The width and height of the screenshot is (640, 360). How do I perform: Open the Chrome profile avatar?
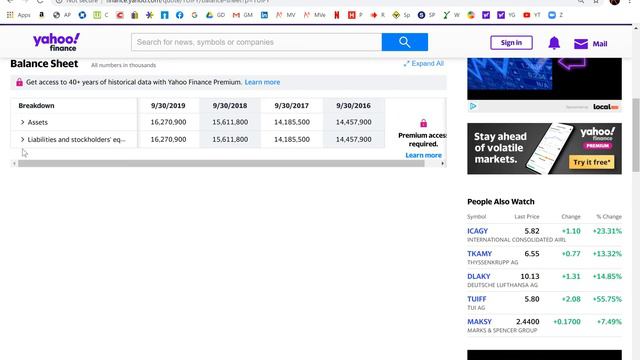(615, 2)
